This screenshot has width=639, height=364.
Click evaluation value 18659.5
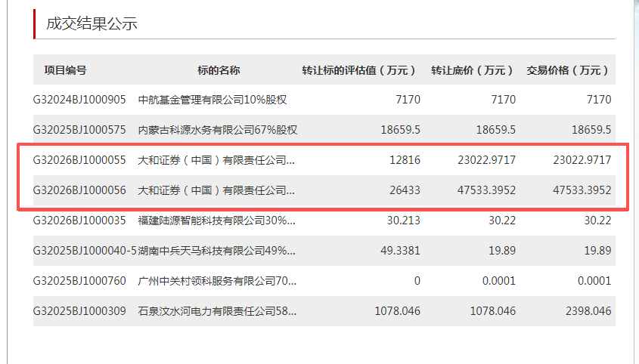point(401,130)
